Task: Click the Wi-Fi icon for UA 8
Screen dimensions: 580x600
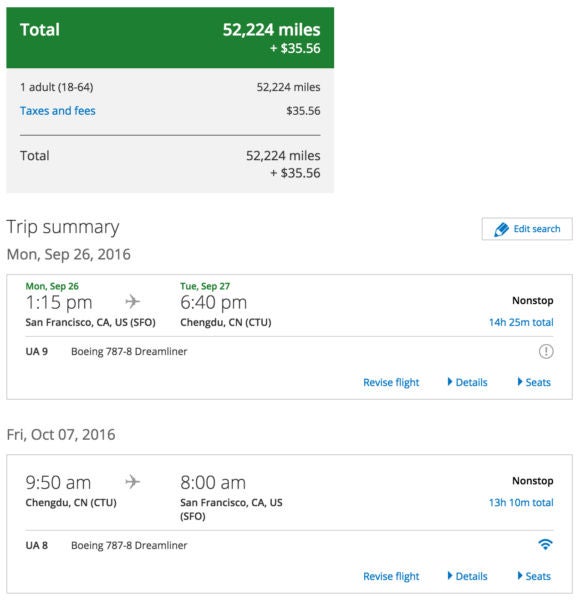Action: [x=545, y=544]
